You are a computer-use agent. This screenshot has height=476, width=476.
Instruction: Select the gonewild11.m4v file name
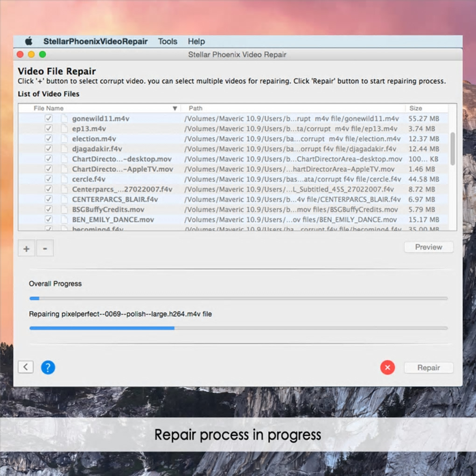click(100, 119)
